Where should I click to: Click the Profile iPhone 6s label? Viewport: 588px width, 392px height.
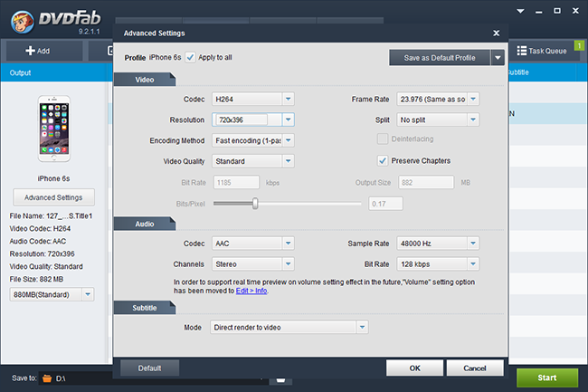coord(153,57)
